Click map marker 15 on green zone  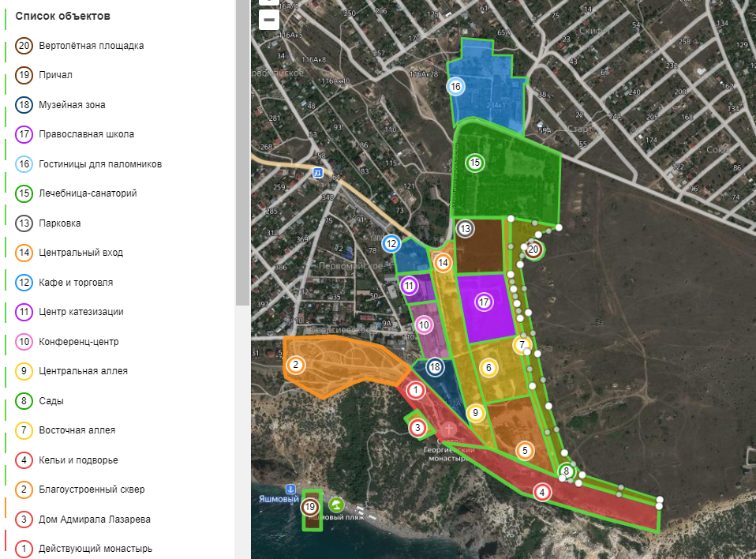[x=474, y=163]
